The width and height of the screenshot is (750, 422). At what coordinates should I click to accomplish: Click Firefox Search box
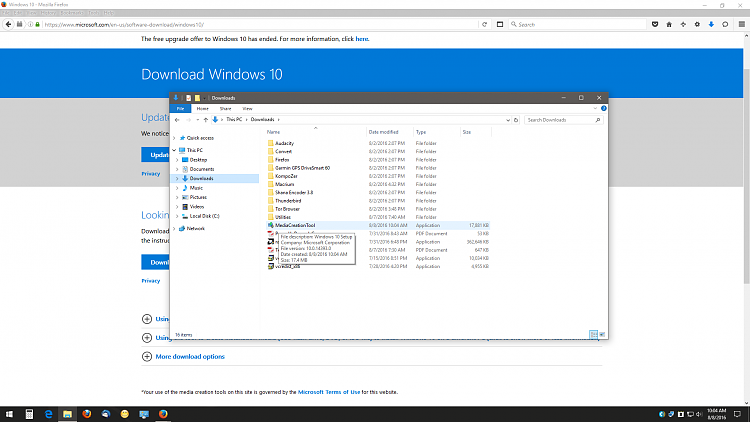[x=577, y=24]
